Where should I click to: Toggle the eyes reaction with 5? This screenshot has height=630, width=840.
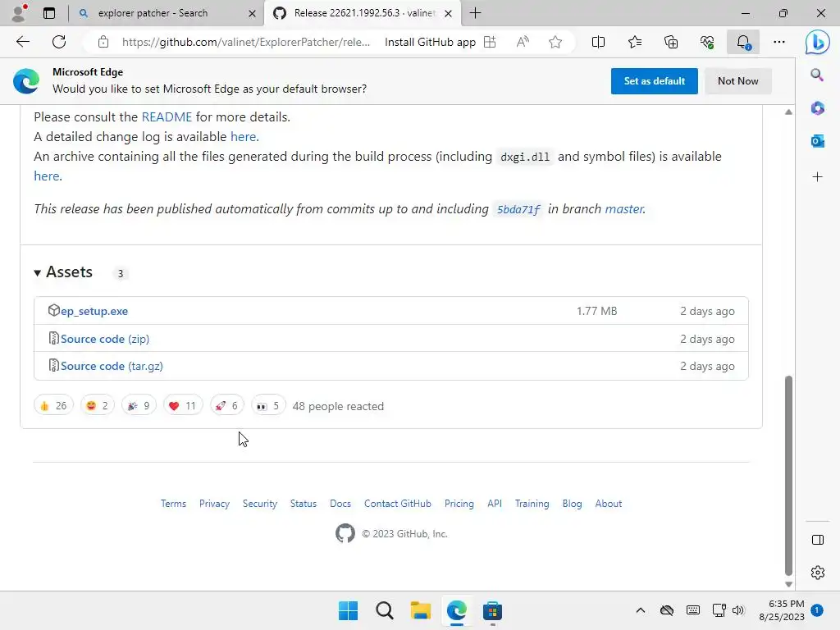click(268, 405)
